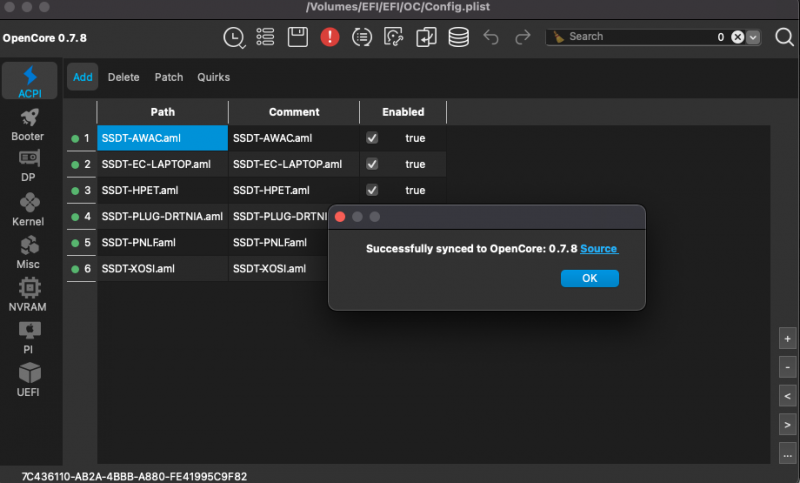Switch to the Delete tab
The image size is (800, 483).
click(123, 77)
